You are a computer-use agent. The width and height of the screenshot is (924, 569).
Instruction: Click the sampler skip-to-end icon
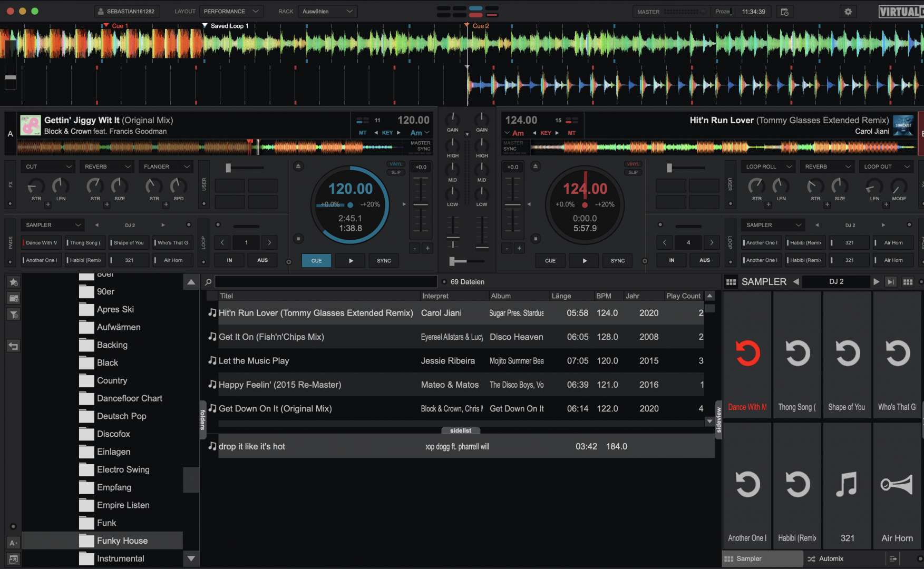coord(891,282)
